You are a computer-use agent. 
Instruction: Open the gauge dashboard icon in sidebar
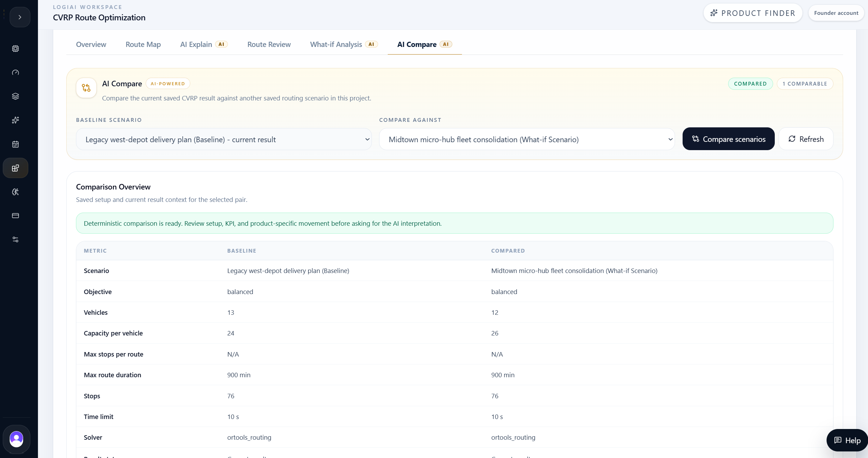click(x=16, y=72)
